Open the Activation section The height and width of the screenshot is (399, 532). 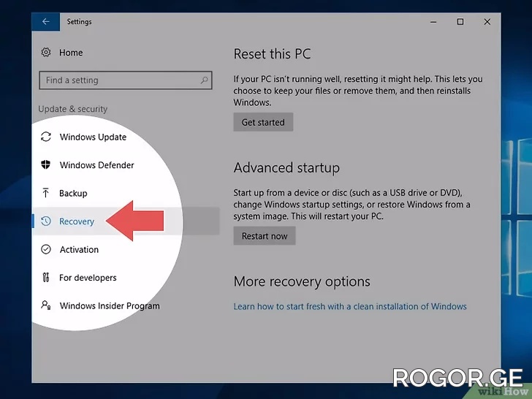(79, 250)
